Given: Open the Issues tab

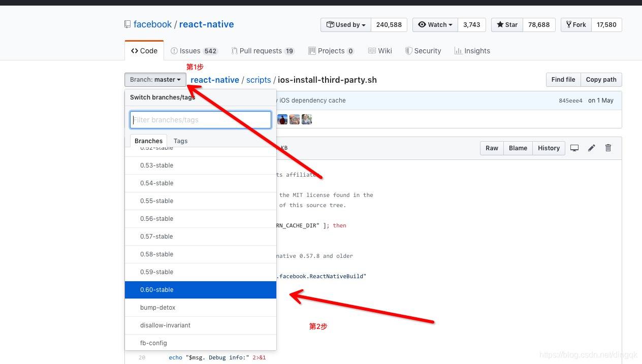Looking at the screenshot, I should (x=194, y=51).
